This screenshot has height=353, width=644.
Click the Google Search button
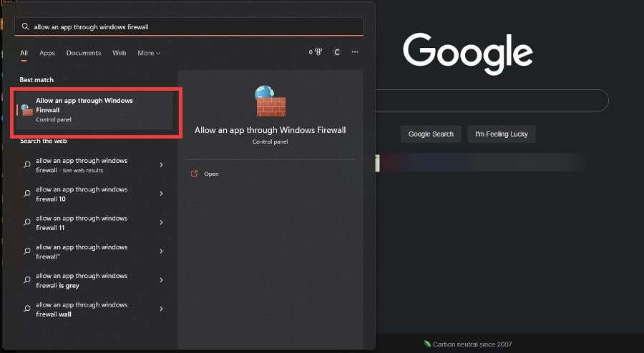pyautogui.click(x=431, y=134)
